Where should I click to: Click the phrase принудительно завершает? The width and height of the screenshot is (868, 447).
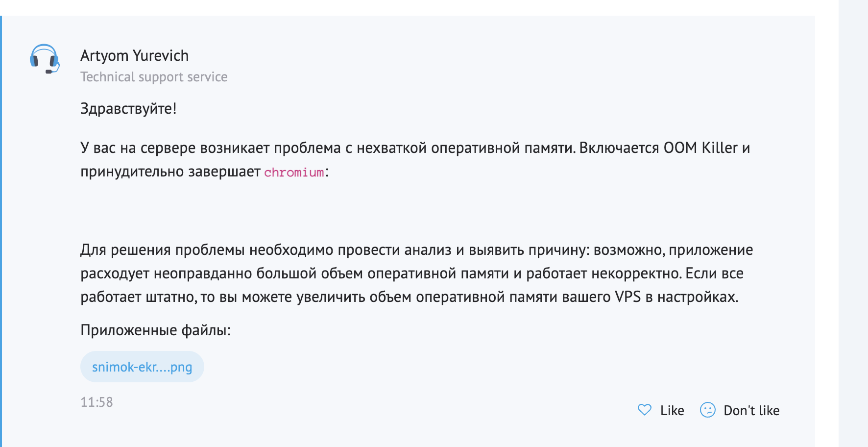(170, 172)
